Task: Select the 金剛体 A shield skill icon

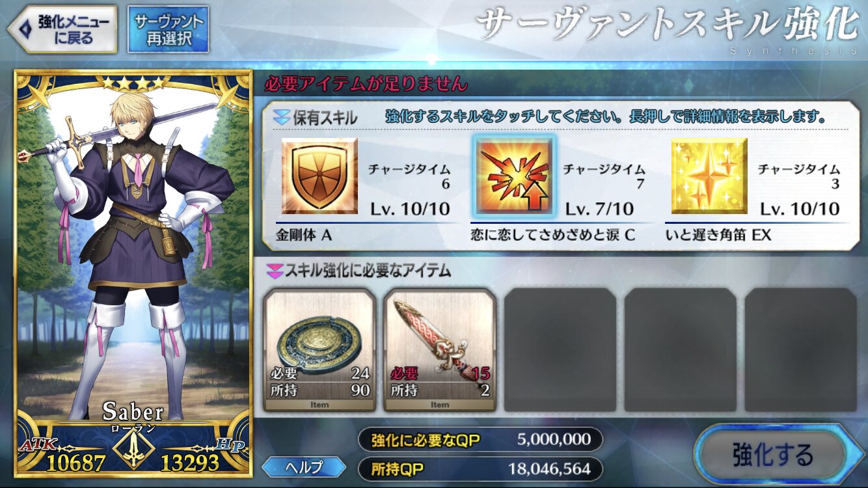Action: point(319,176)
